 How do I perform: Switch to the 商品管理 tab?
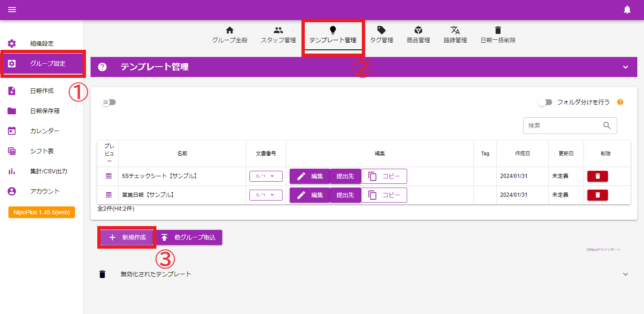418,34
